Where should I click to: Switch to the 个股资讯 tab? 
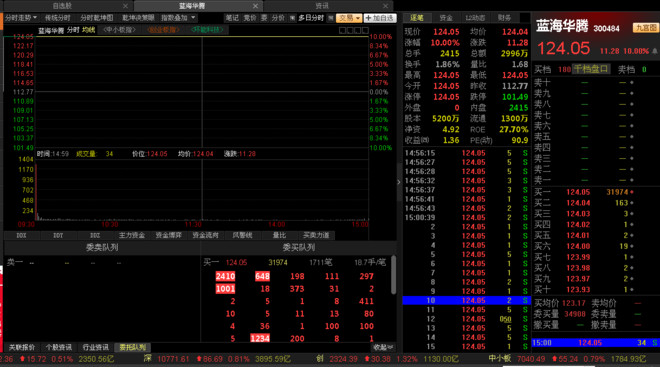click(x=59, y=347)
